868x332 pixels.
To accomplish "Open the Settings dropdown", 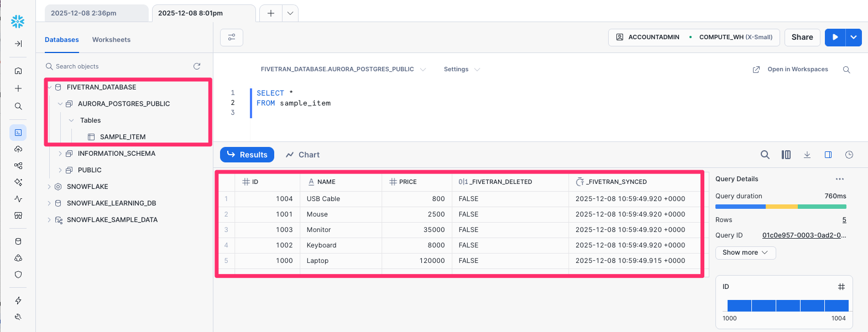I will coord(462,70).
